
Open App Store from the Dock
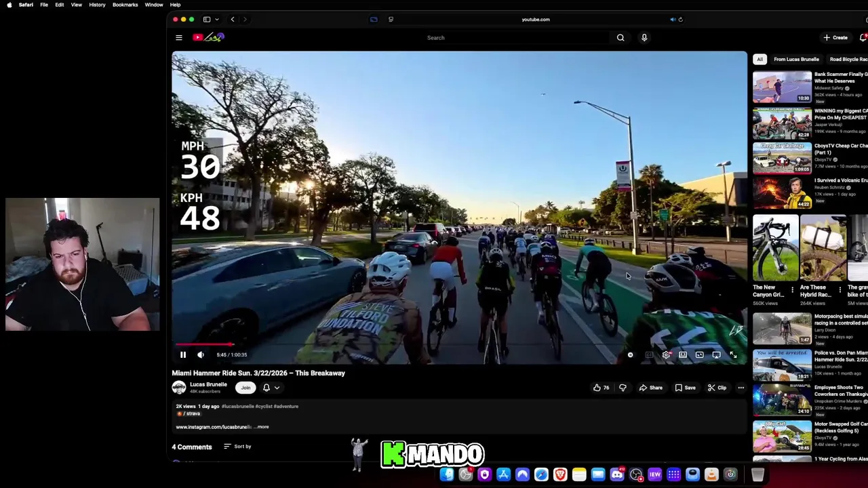[x=503, y=474]
